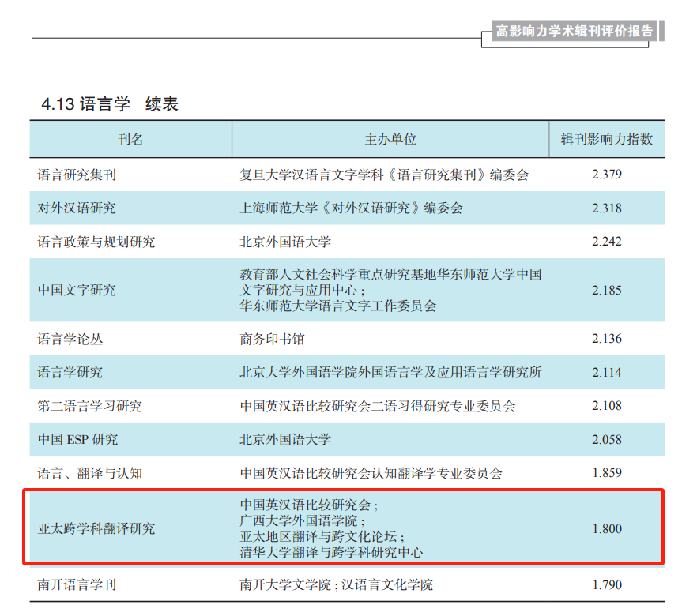Image resolution: width=697 pixels, height=616 pixels.
Task: Select the section title 4.13 语言学 续表
Action: (110, 104)
